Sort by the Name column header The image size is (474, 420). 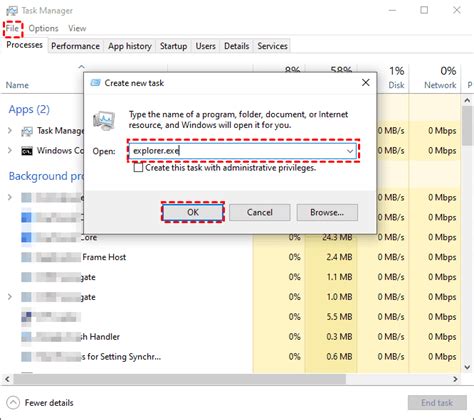pyautogui.click(x=17, y=85)
